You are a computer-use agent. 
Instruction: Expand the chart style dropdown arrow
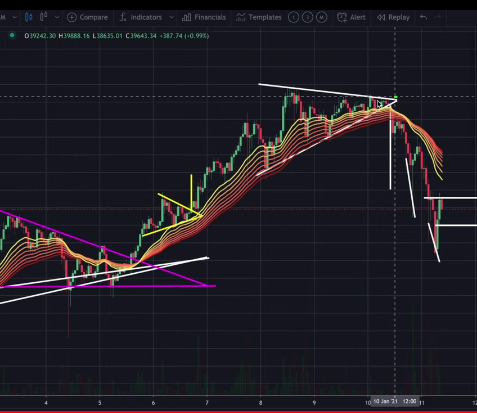[x=57, y=17]
